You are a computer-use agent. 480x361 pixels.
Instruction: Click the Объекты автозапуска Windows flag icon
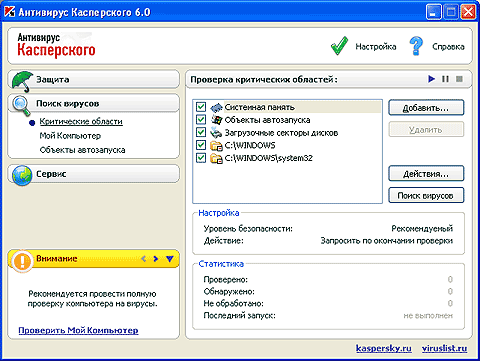[x=216, y=120]
